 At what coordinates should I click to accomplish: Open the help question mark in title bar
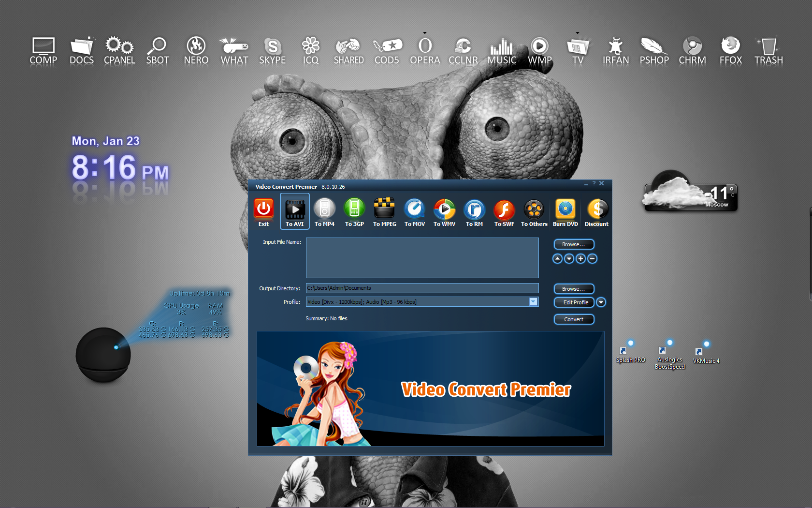click(x=594, y=183)
